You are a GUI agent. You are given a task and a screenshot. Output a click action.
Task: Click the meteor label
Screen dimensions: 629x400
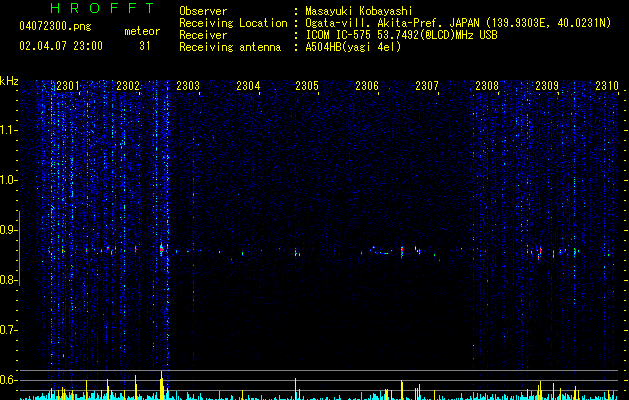142,31
